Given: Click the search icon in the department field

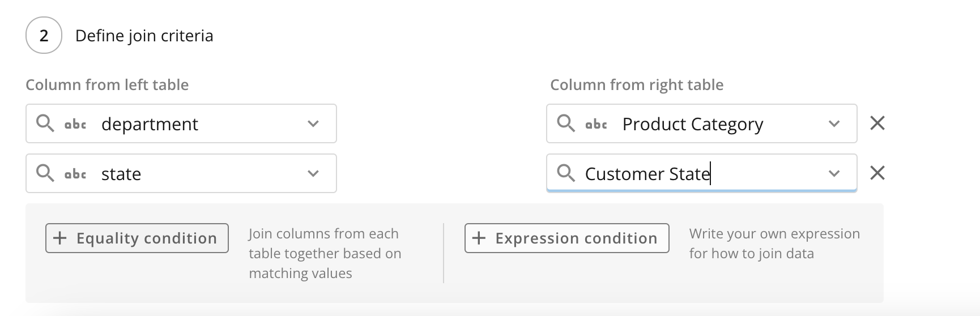Looking at the screenshot, I should point(45,123).
